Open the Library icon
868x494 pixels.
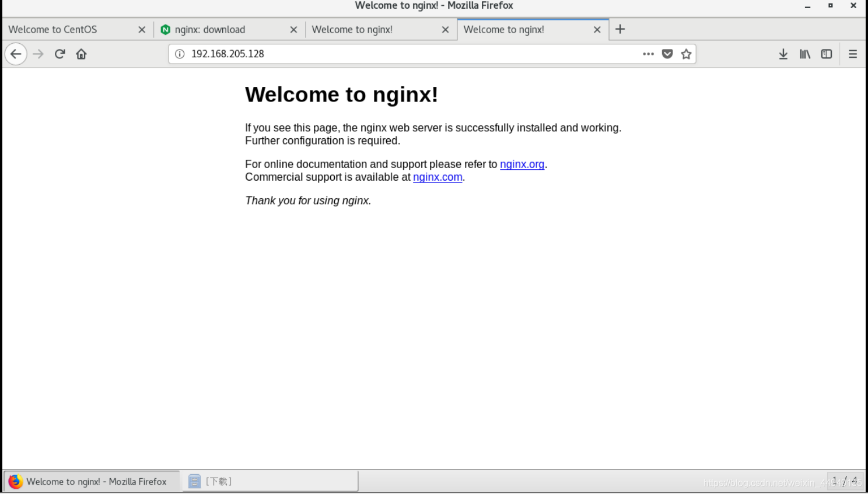point(805,54)
